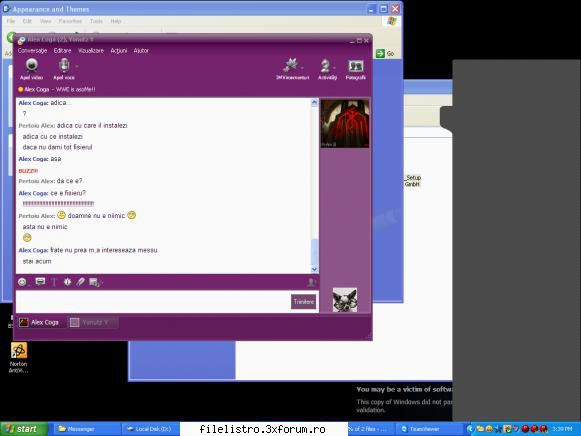Click the message input field
This screenshot has width=581, height=436.
click(153, 302)
